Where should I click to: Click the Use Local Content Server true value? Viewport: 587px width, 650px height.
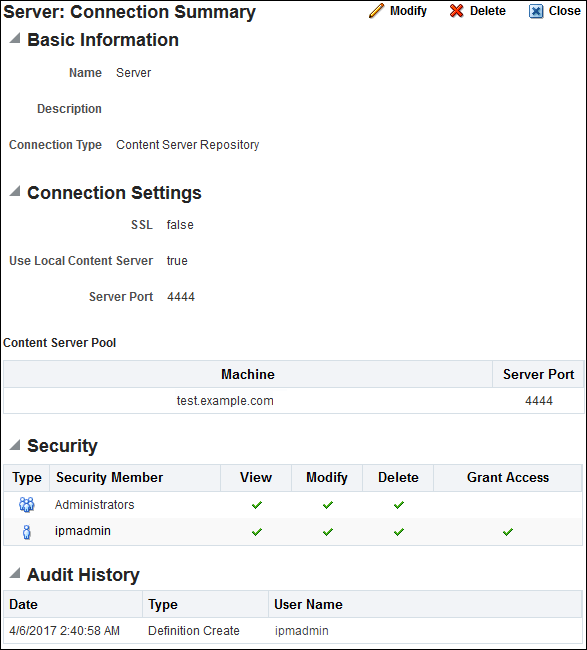coord(177,261)
